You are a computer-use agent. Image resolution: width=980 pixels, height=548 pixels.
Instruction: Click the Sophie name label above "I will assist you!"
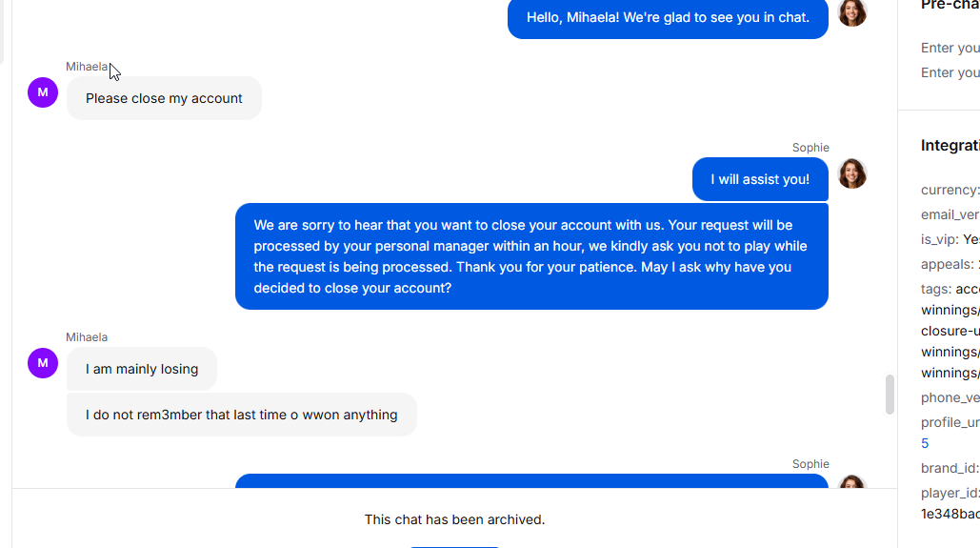[x=810, y=148]
